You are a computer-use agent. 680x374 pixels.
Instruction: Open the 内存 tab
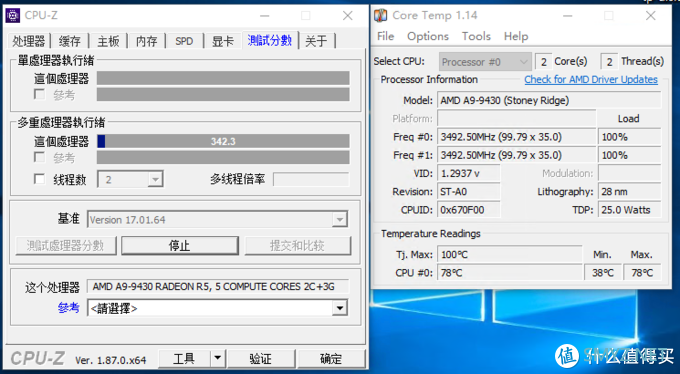point(146,41)
